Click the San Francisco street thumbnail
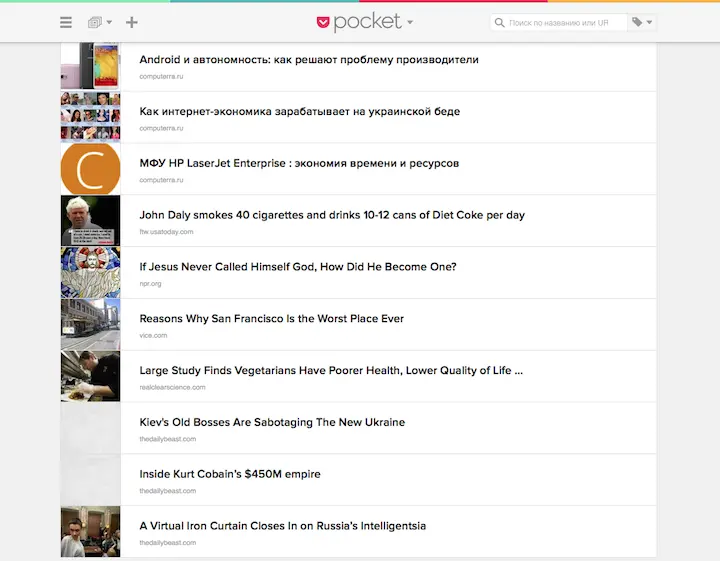This screenshot has width=720, height=561. tap(90, 324)
